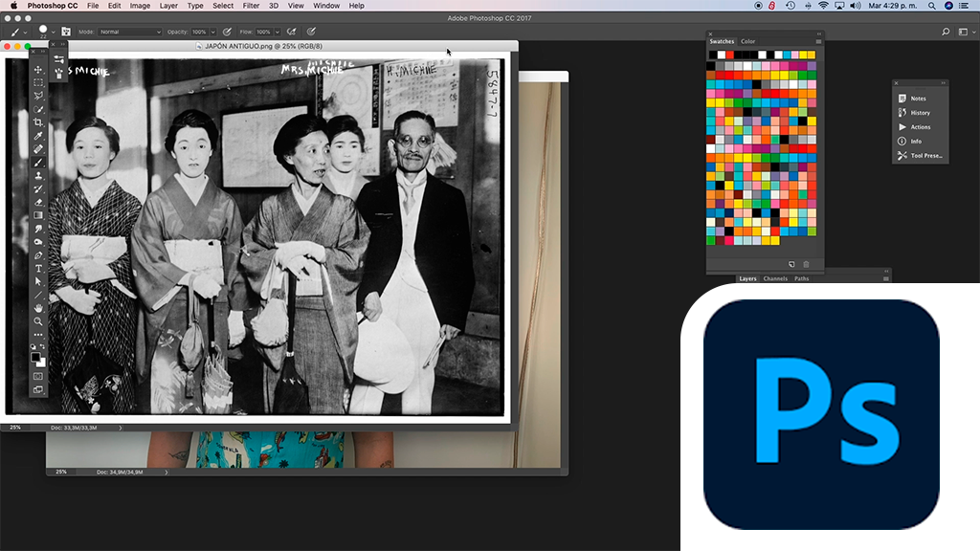Enable airbrush-style build-up effects
Screen dimensions: 980x551
[x=291, y=32]
